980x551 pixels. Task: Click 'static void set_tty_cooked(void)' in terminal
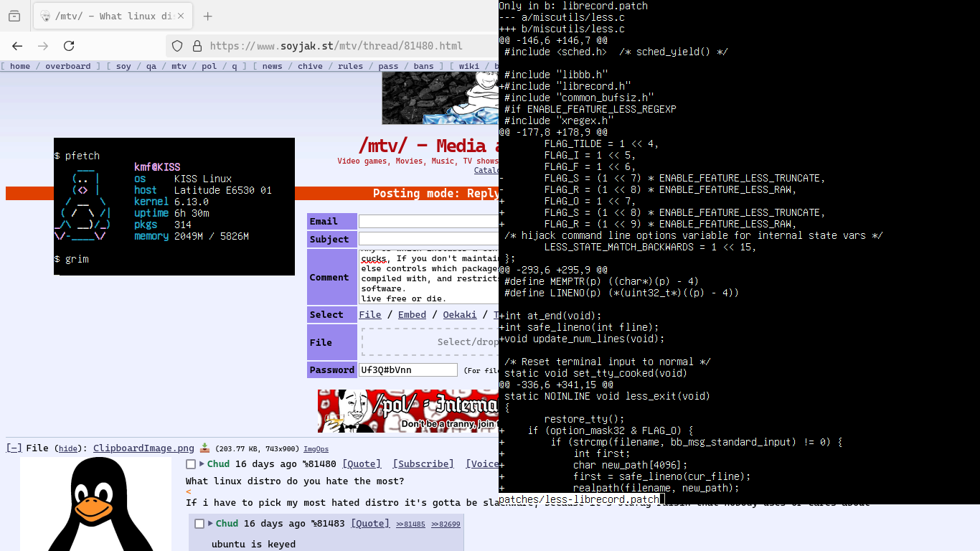point(596,373)
